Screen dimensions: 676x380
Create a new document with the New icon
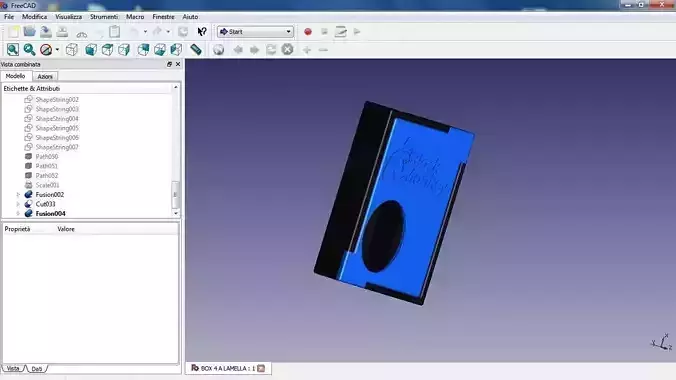click(13, 31)
